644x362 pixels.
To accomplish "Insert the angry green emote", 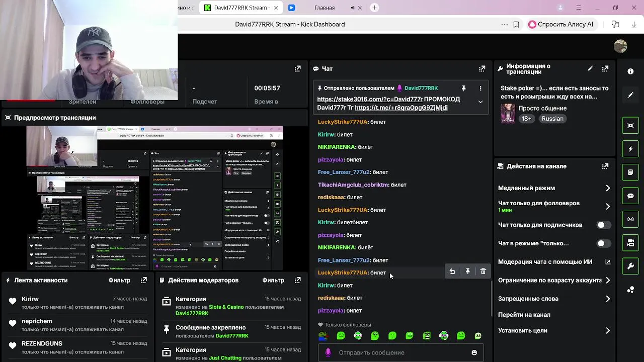I will (x=427, y=335).
